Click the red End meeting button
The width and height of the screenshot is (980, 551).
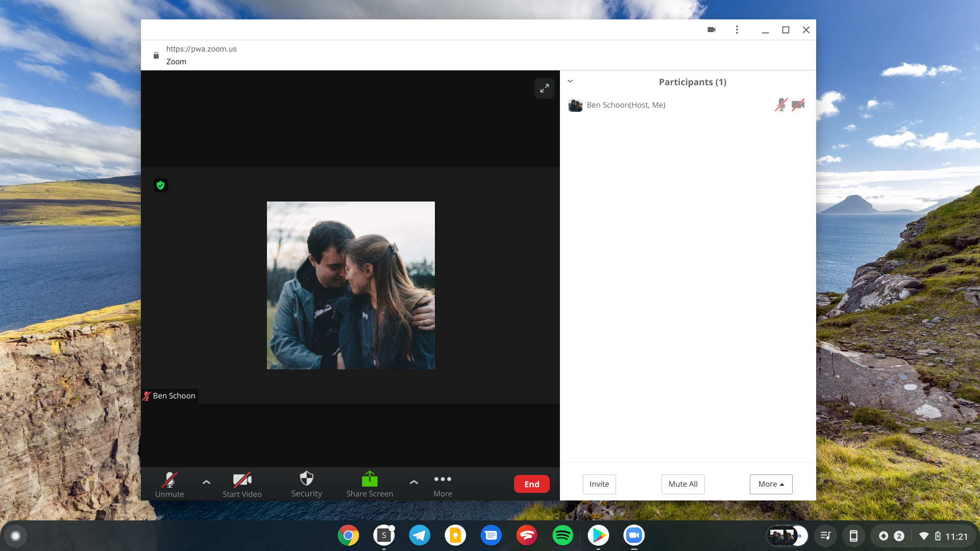point(531,484)
